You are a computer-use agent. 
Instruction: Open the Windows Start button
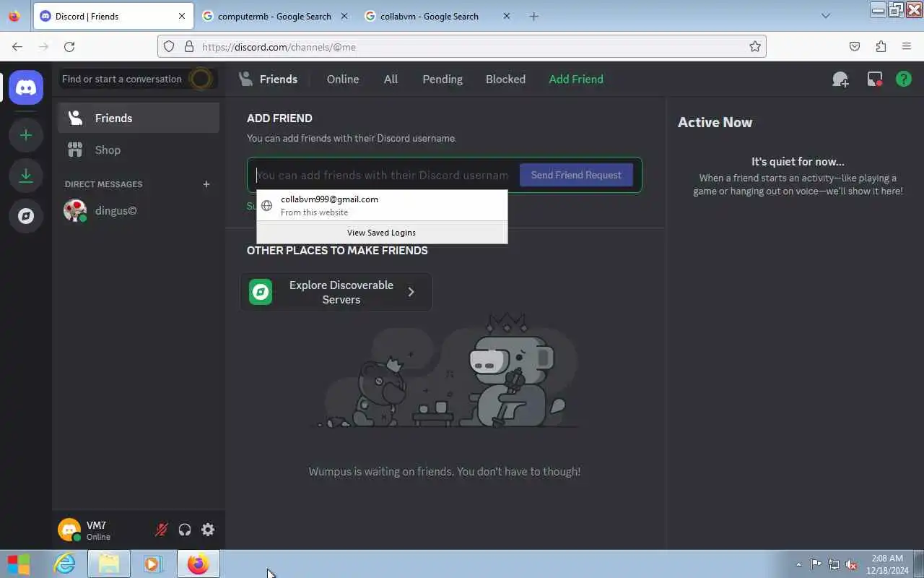19,564
